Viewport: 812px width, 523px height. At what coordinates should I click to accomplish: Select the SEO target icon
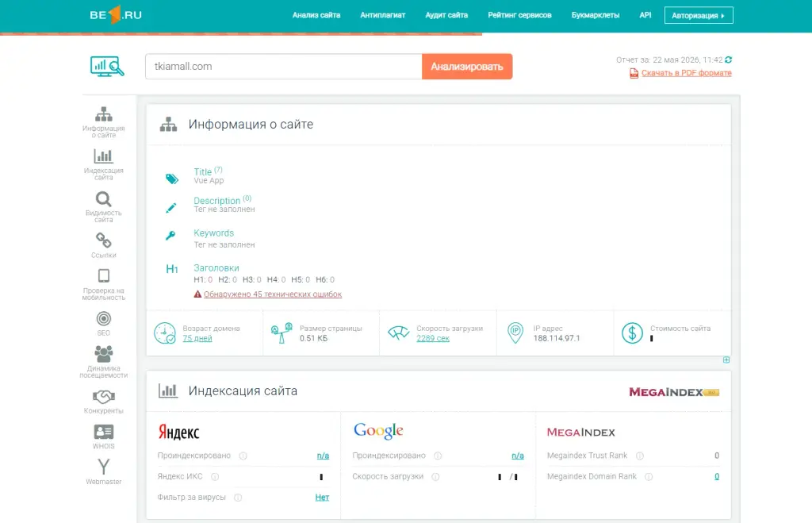click(104, 318)
